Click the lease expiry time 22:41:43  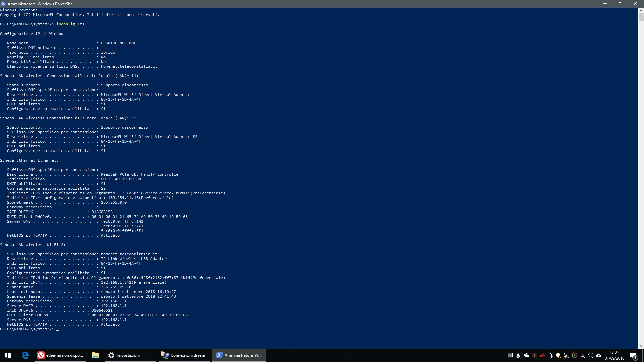pyautogui.click(x=167, y=296)
